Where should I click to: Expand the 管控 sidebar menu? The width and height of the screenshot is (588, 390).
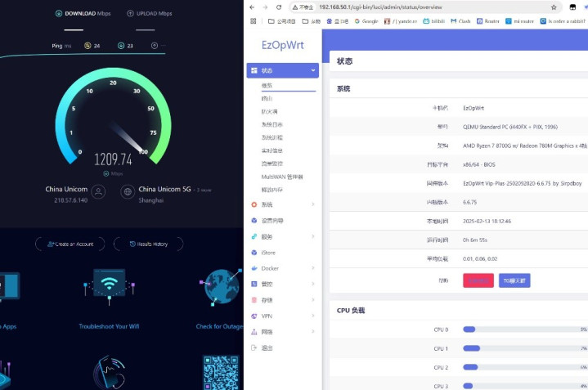(312, 285)
